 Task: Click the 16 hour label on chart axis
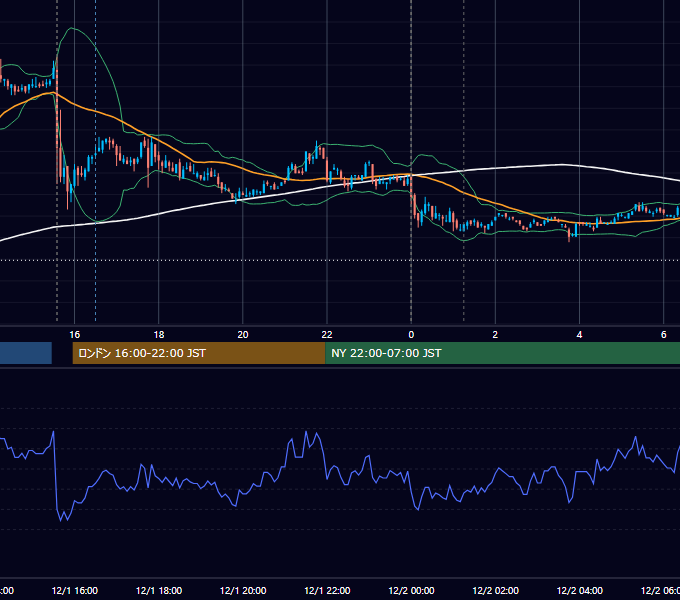(75, 335)
